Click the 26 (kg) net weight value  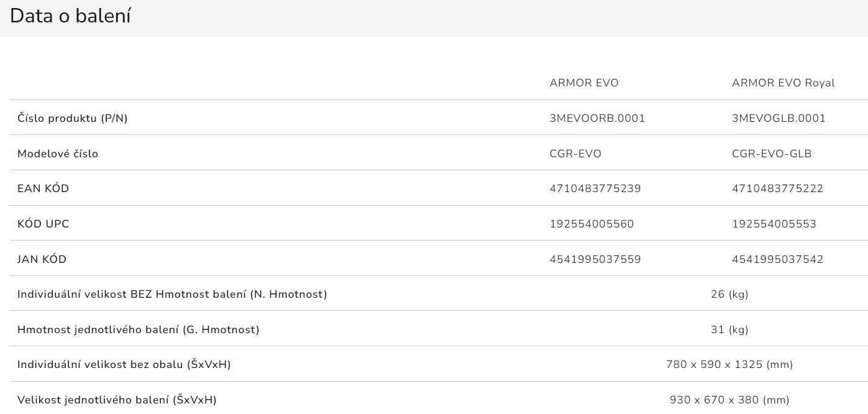click(729, 294)
